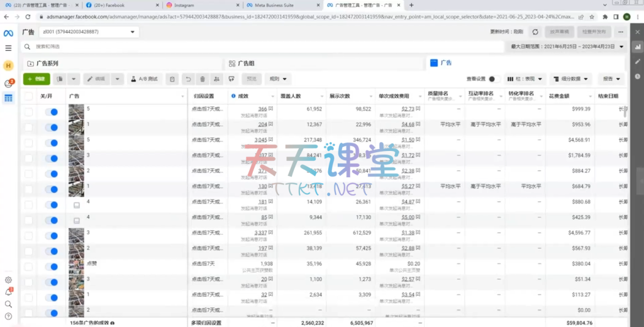
Task: Click the pencil edit icon in right panel
Action: pyautogui.click(x=637, y=62)
